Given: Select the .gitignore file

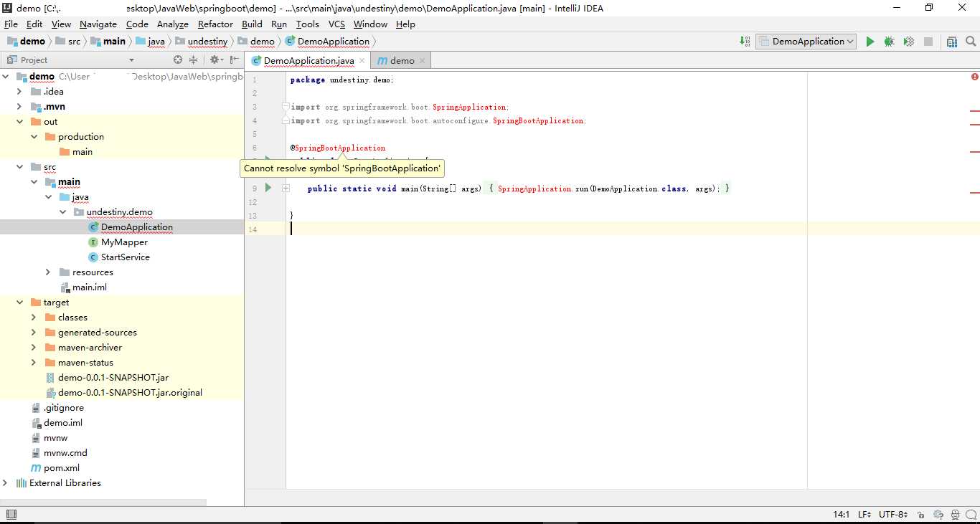Looking at the screenshot, I should pyautogui.click(x=64, y=408).
